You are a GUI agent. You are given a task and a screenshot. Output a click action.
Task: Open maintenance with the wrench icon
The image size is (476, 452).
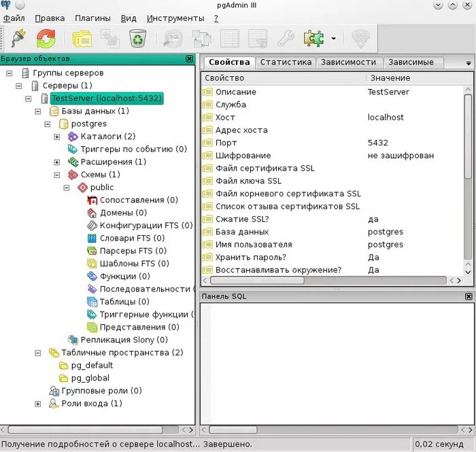(x=286, y=39)
